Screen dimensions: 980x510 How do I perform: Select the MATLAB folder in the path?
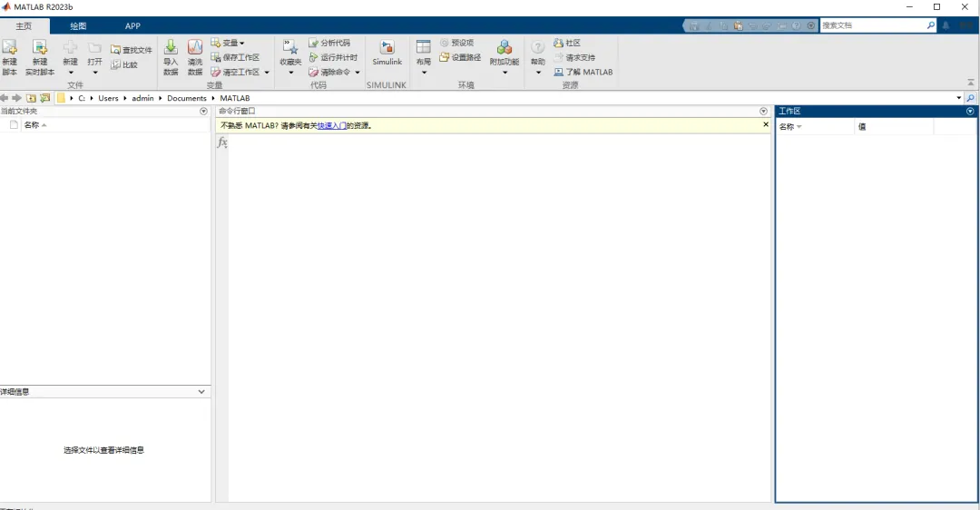click(235, 98)
